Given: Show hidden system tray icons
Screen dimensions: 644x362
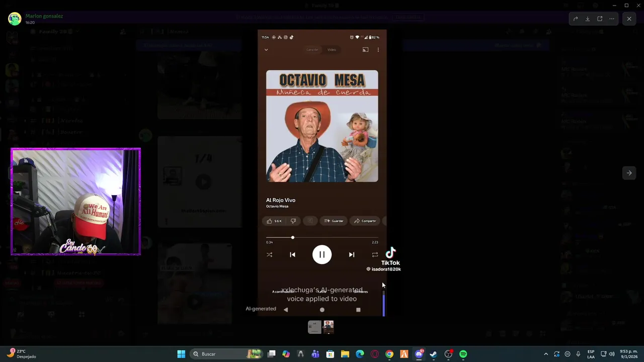Looking at the screenshot, I should tap(546, 354).
